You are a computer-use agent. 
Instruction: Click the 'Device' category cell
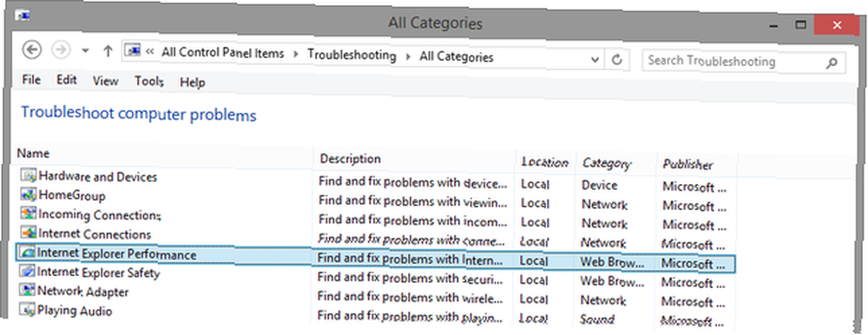tap(600, 186)
